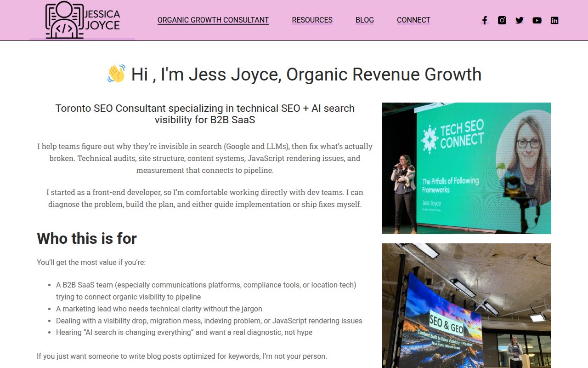The image size is (588, 368).
Task: Open the CONNECT page
Action: pos(413,20)
